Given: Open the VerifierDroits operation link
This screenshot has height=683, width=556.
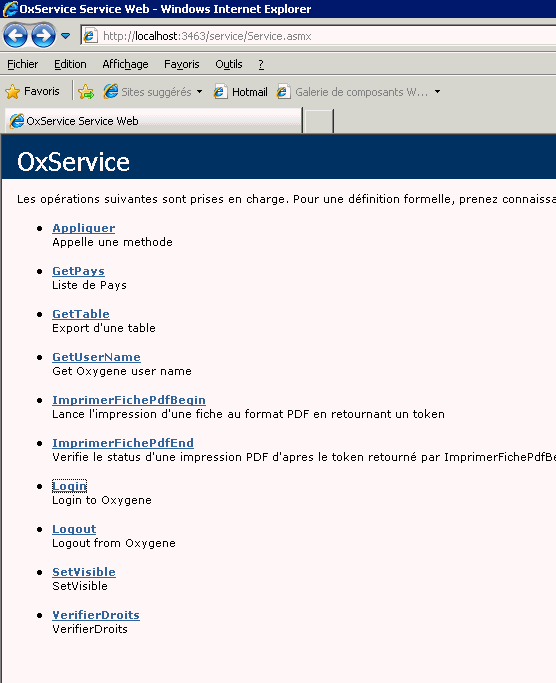Looking at the screenshot, I should click(x=96, y=615).
